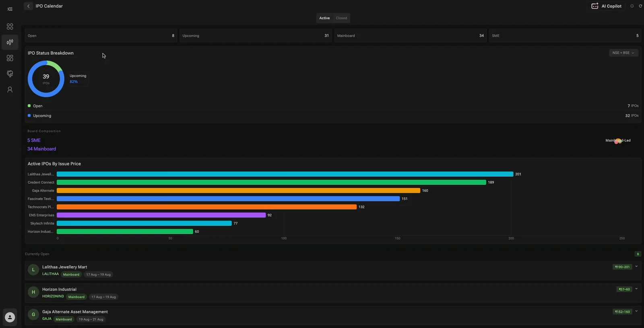Click the orange Gaja Alternate bar

[238, 191]
